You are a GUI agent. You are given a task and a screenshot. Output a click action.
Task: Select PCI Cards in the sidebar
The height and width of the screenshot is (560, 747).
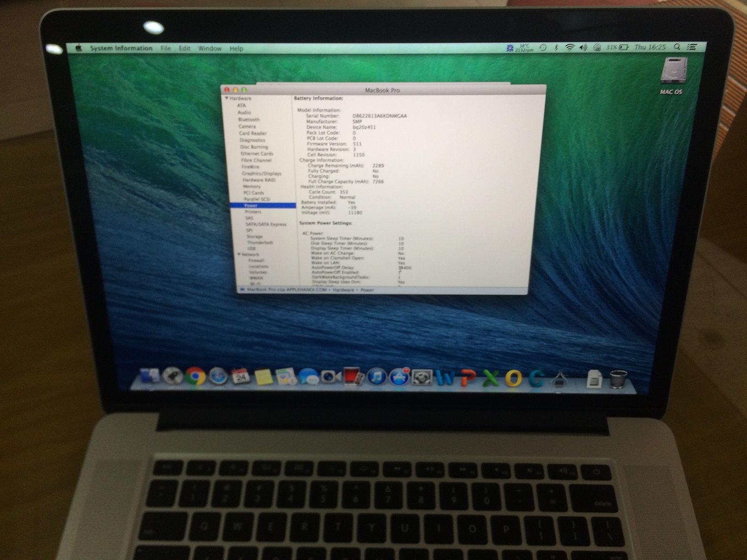click(x=254, y=193)
